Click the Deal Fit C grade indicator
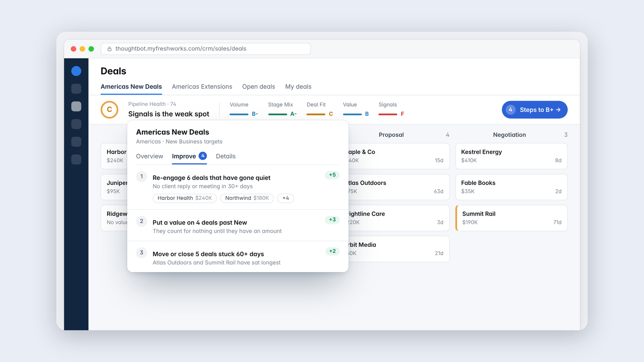 [320, 109]
